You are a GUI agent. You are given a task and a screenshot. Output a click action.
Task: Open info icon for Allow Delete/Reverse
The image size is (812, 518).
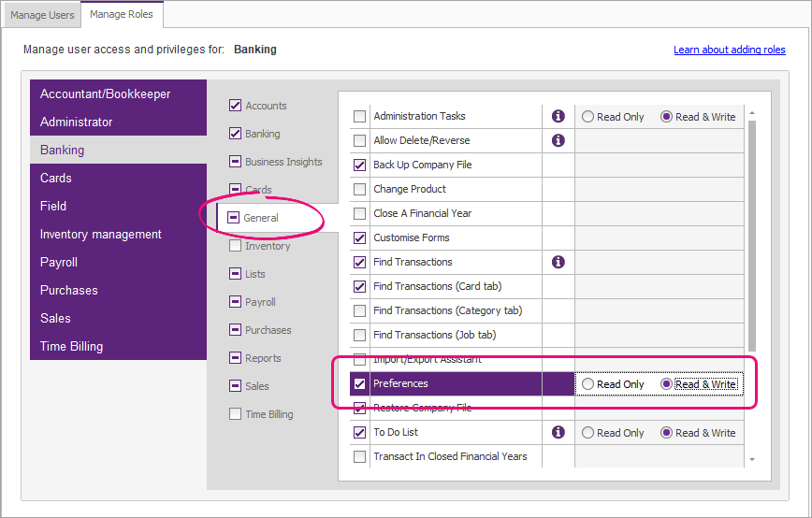coord(558,140)
